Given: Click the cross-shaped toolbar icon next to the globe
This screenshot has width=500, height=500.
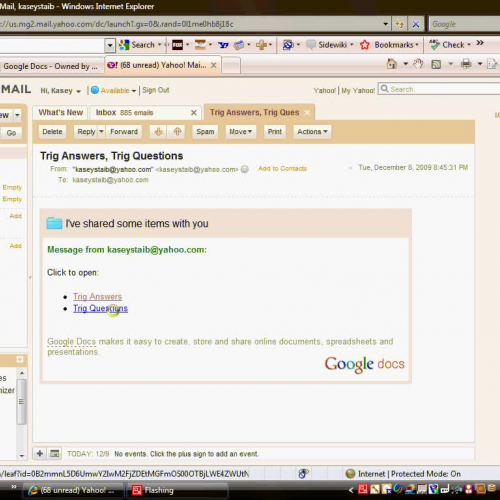Looking at the screenshot, I should point(261,45).
